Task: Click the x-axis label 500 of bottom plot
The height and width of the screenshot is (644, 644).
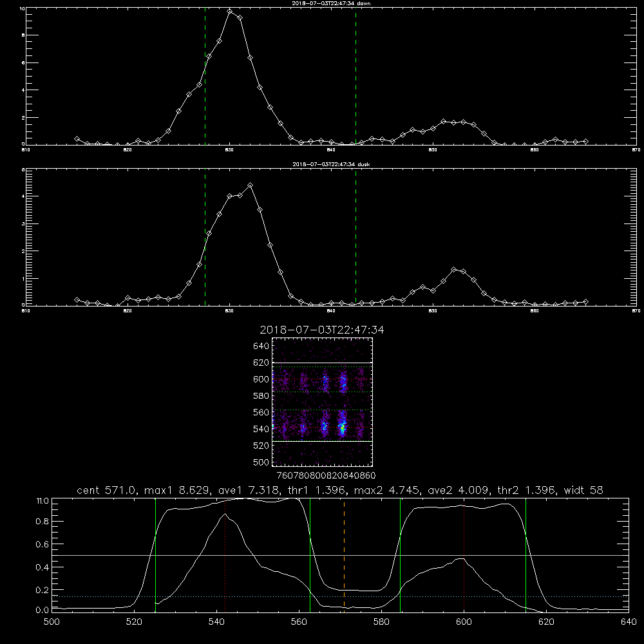Action: (52, 622)
